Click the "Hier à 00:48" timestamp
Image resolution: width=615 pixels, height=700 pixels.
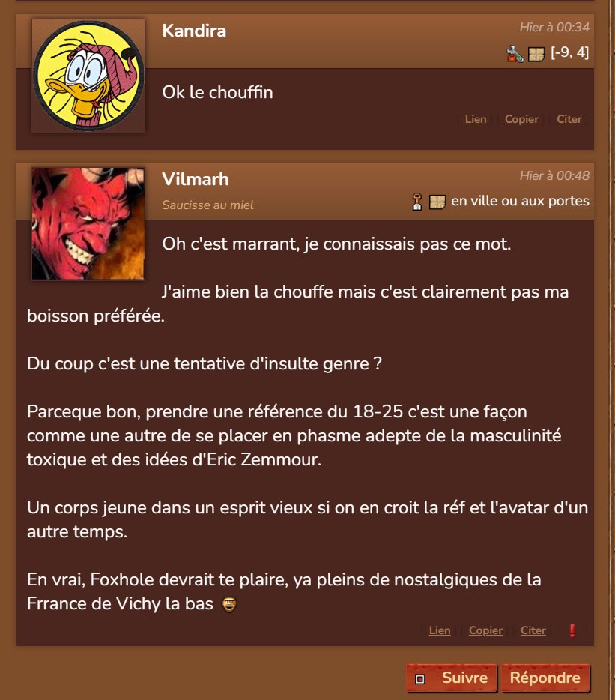(x=554, y=175)
